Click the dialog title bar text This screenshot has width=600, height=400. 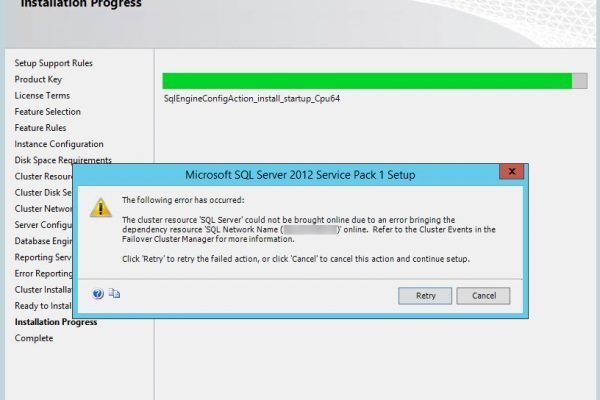coord(300,175)
